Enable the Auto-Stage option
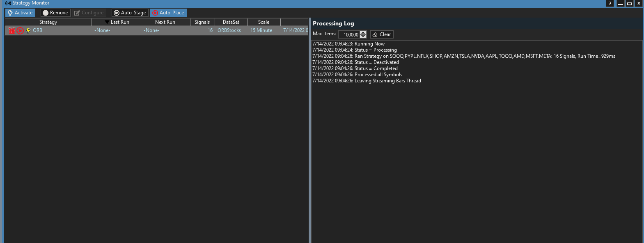 click(x=130, y=13)
